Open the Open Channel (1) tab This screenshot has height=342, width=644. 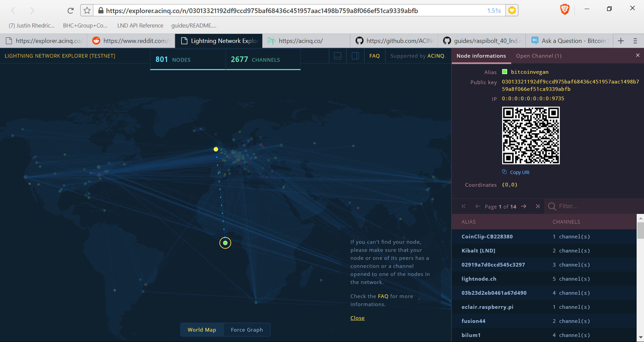(x=539, y=56)
